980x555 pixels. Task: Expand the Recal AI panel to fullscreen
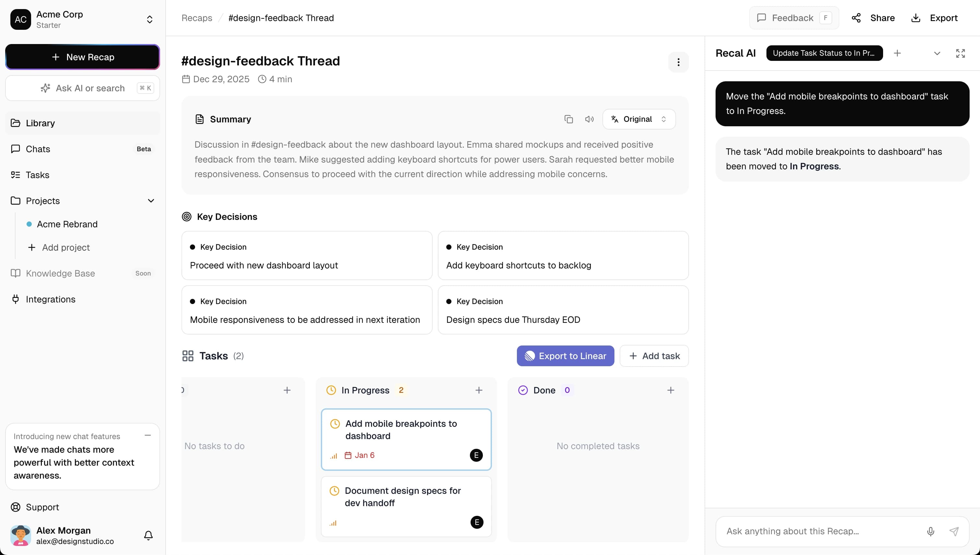click(x=961, y=53)
